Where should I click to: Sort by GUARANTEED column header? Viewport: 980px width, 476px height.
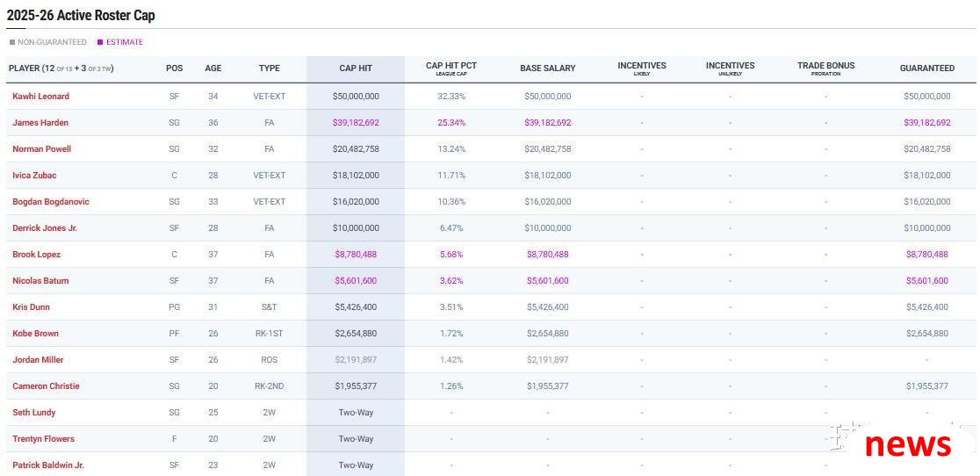pos(927,69)
